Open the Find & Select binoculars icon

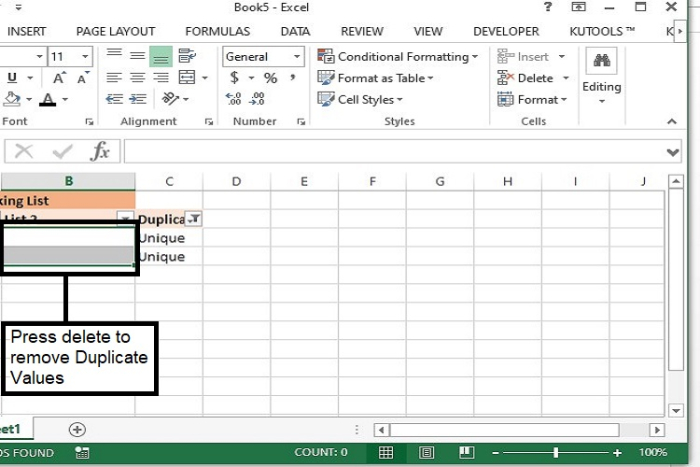(x=601, y=60)
